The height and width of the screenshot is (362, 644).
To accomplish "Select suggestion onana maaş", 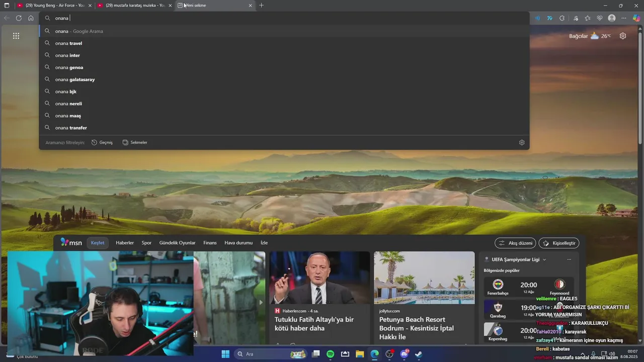I will tap(284, 116).
